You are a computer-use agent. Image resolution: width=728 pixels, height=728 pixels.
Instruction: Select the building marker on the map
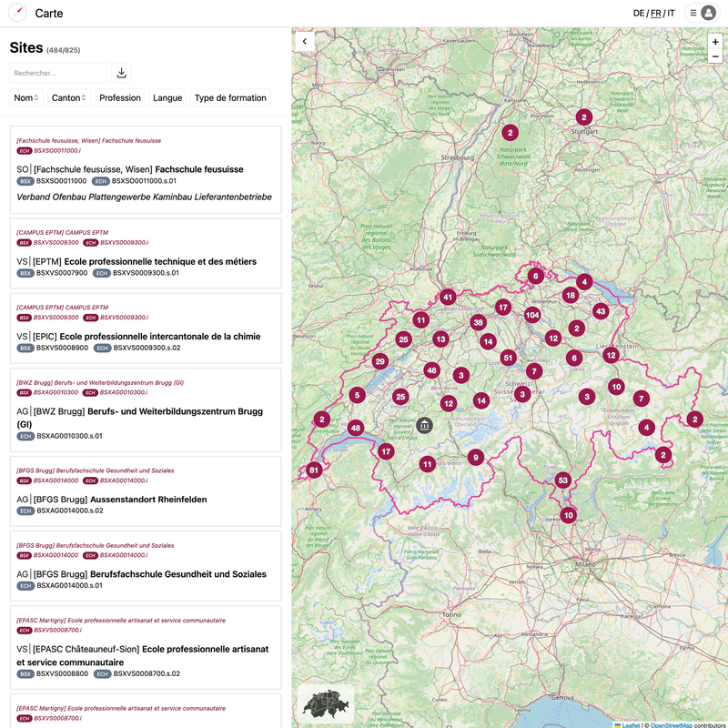pos(425,424)
